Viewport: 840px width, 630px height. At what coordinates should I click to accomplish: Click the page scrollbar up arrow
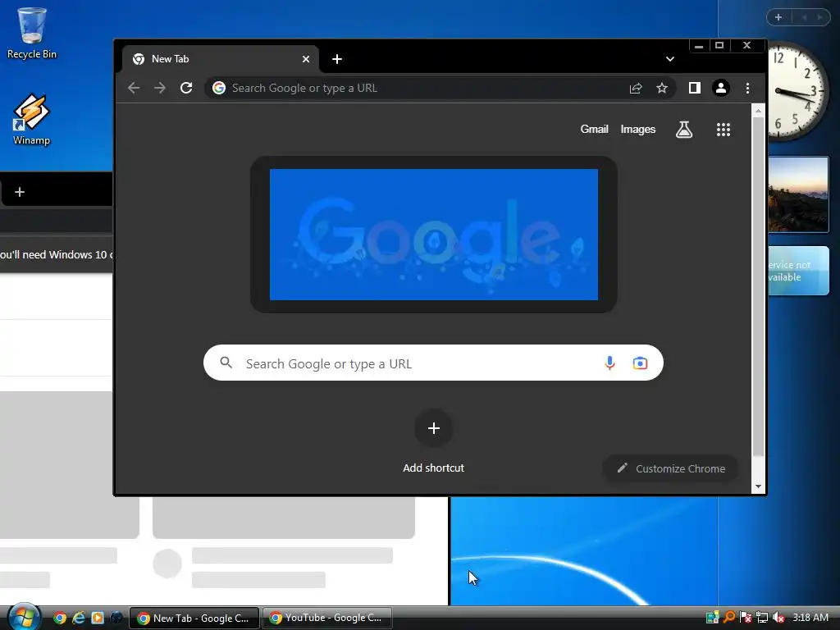(758, 111)
